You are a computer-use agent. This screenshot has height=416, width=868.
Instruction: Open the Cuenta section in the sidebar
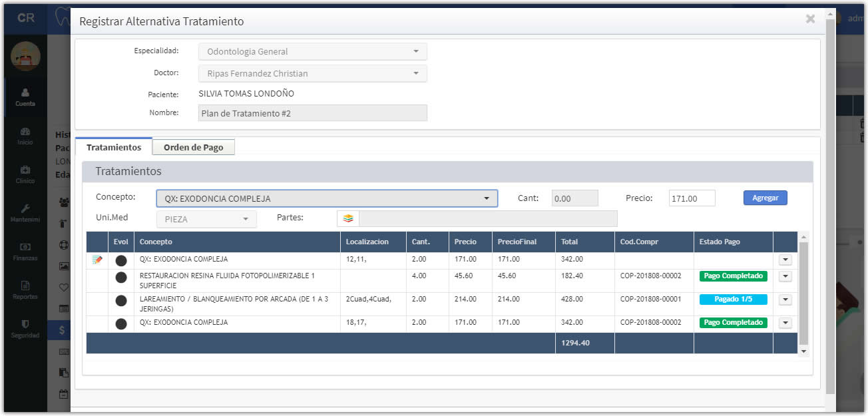coord(25,97)
